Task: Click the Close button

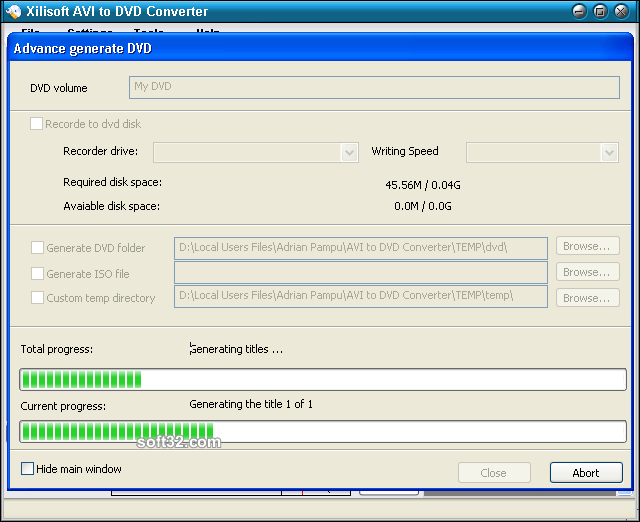Action: click(494, 473)
